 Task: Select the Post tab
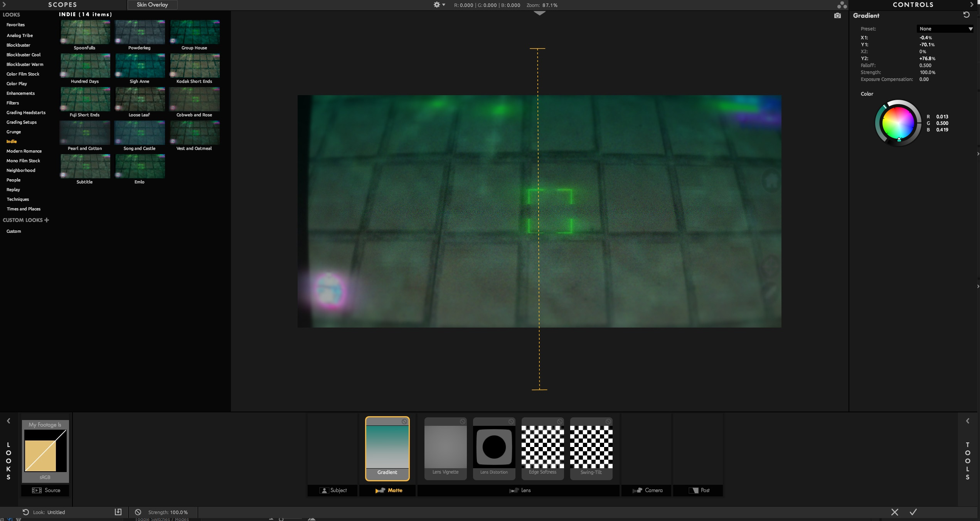[x=698, y=490]
